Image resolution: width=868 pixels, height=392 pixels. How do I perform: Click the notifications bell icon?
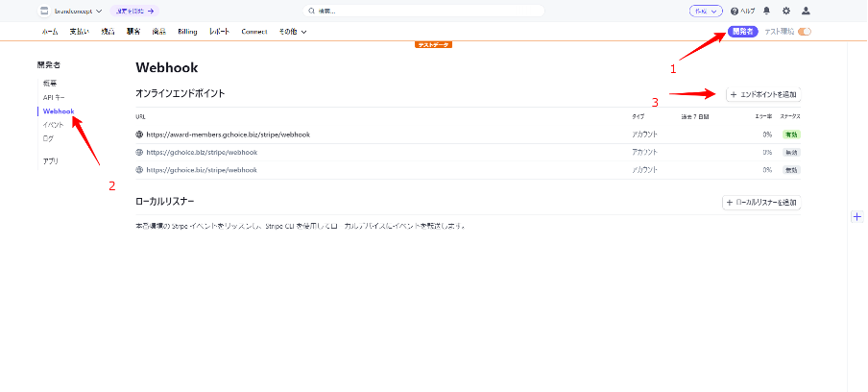pyautogui.click(x=766, y=12)
